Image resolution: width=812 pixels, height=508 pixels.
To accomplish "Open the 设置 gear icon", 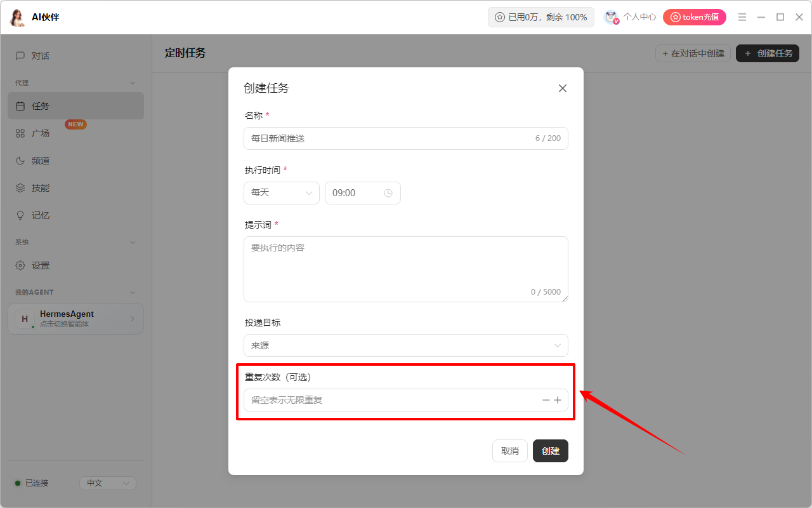I will point(20,265).
